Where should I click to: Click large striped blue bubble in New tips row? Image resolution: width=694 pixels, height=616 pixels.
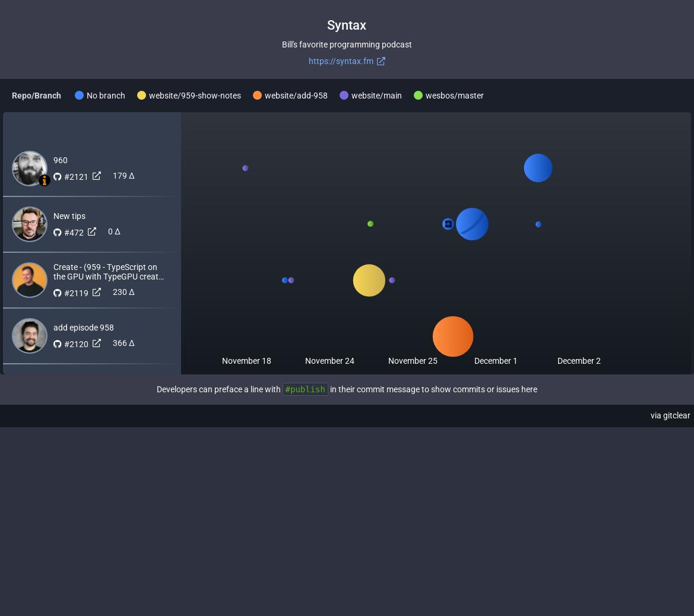(x=472, y=224)
